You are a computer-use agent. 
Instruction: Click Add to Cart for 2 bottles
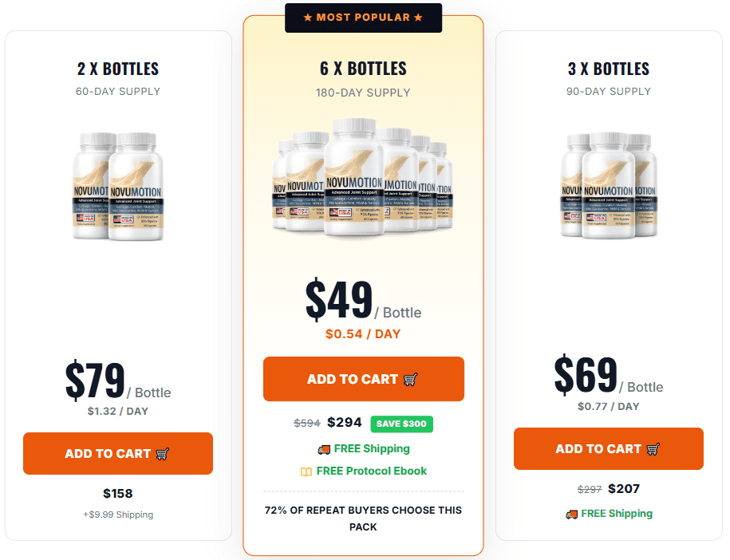118,453
